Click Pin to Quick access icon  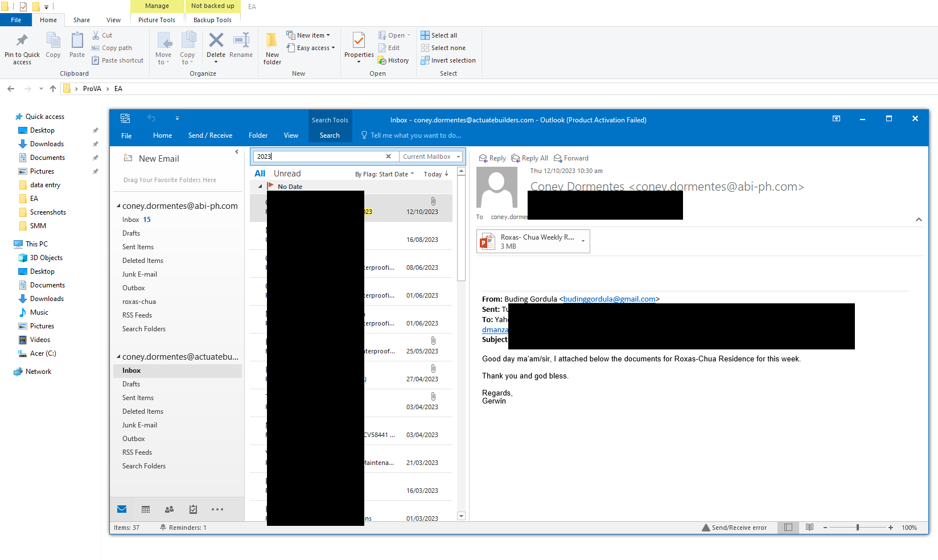tap(22, 40)
